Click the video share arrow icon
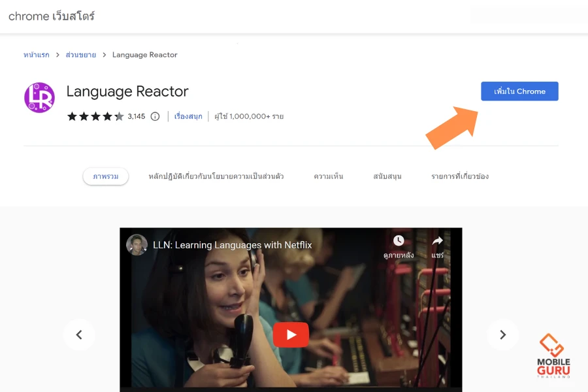This screenshot has height=392, width=588. (437, 241)
